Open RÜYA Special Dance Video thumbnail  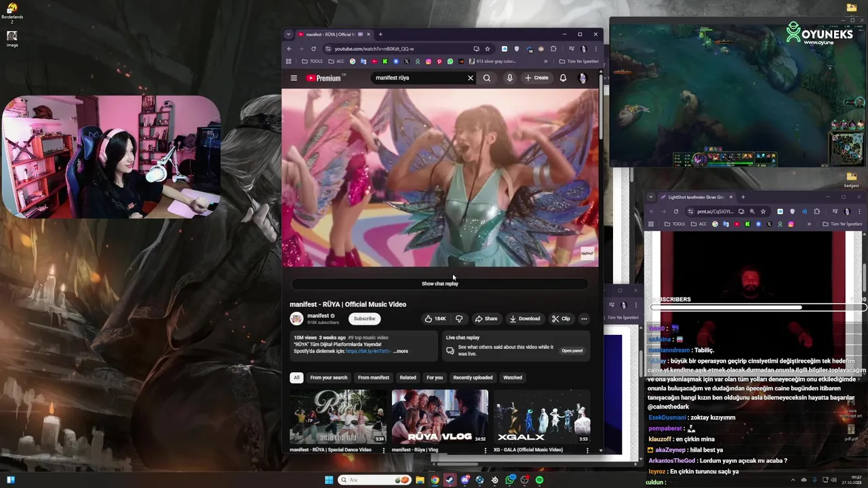pyautogui.click(x=338, y=416)
